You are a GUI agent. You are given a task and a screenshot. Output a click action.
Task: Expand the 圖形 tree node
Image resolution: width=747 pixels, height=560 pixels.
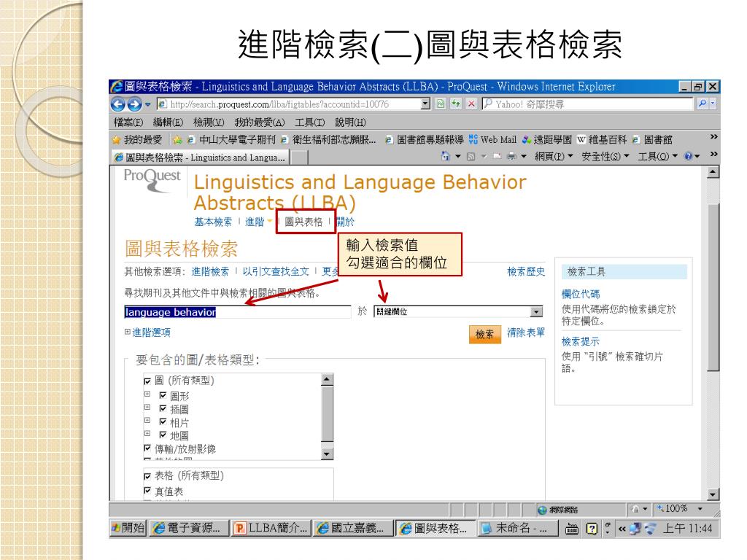click(147, 394)
